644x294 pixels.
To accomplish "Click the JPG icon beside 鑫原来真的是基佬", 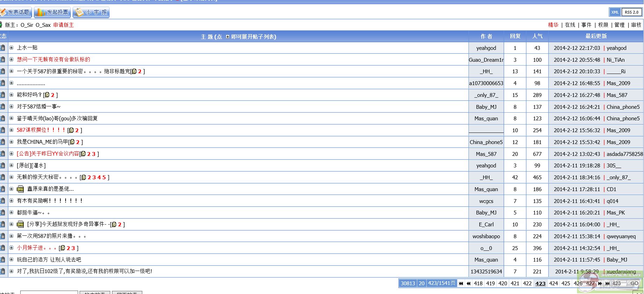I will point(21,189).
